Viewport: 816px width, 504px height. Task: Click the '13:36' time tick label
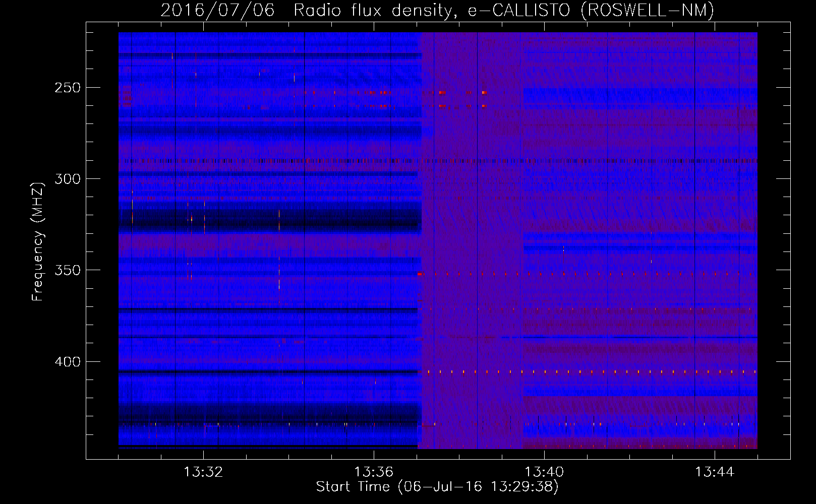point(374,472)
